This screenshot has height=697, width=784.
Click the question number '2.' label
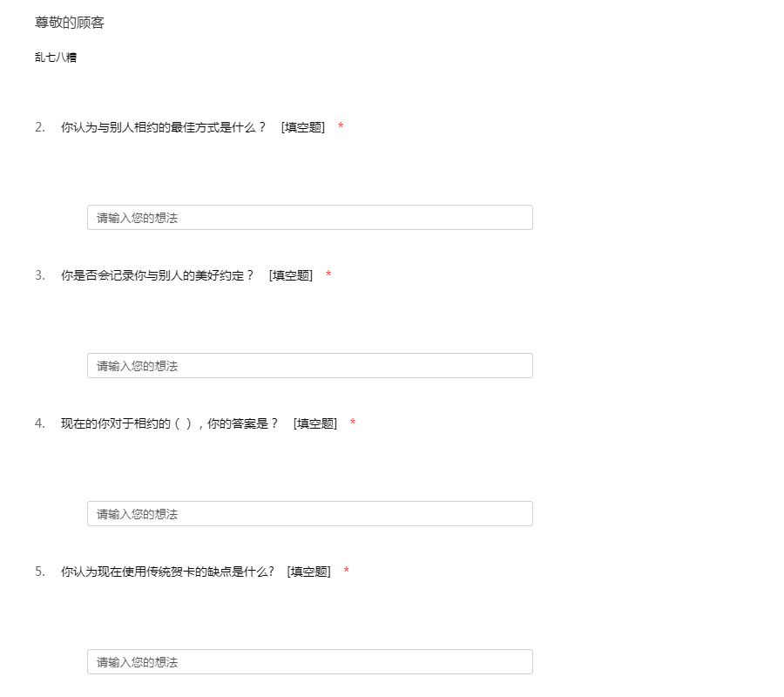40,127
